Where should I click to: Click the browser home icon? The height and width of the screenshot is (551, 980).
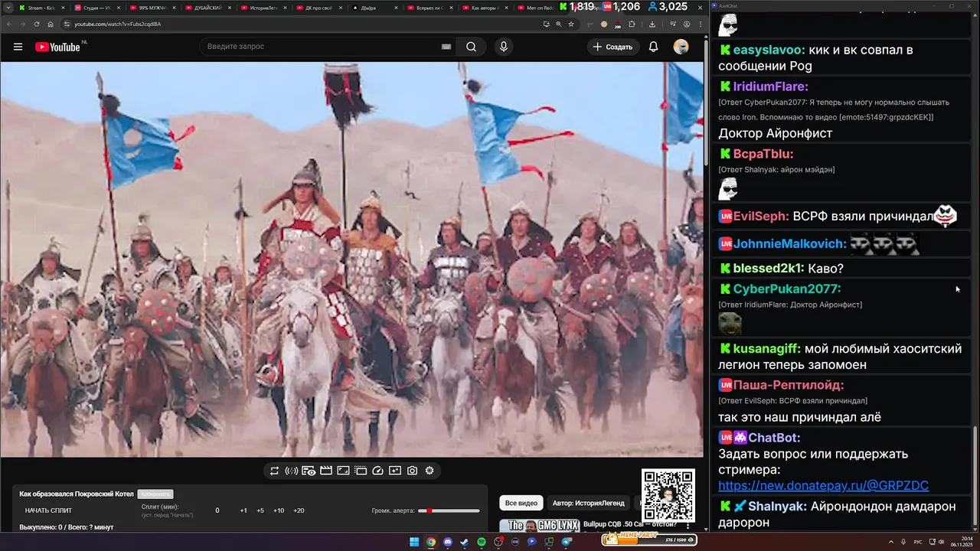click(51, 24)
